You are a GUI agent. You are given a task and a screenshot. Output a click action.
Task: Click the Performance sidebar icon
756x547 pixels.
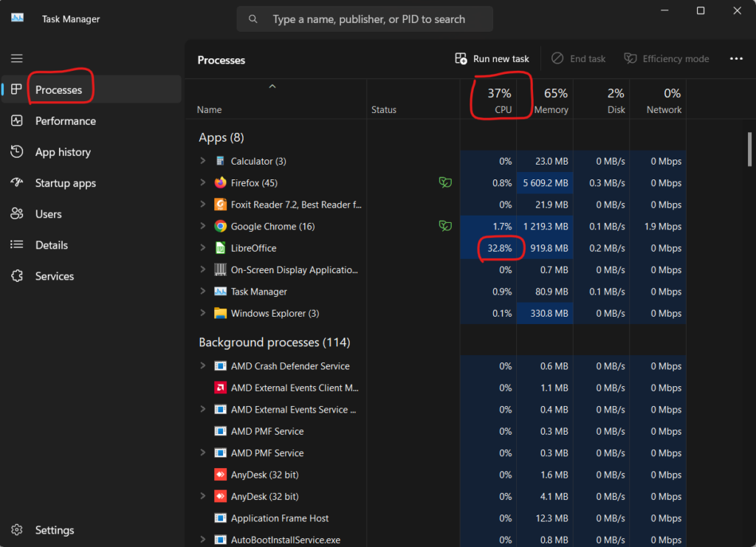pos(17,120)
